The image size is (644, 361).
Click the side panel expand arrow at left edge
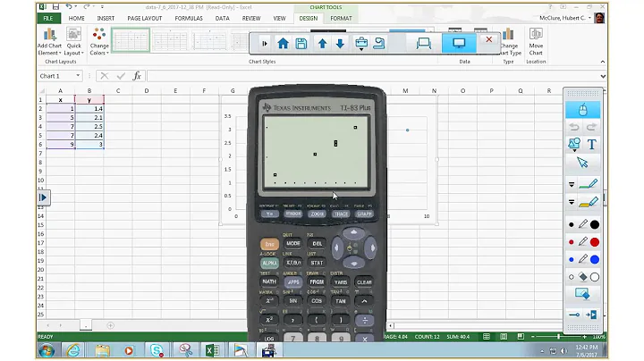43,197
